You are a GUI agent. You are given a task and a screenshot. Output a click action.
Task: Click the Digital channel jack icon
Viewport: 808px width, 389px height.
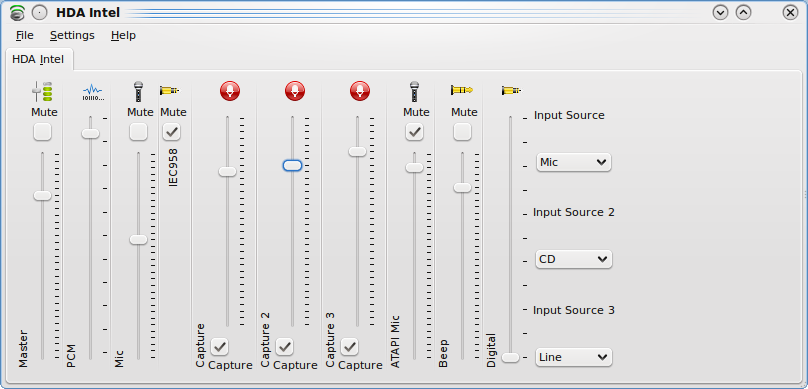coord(512,91)
